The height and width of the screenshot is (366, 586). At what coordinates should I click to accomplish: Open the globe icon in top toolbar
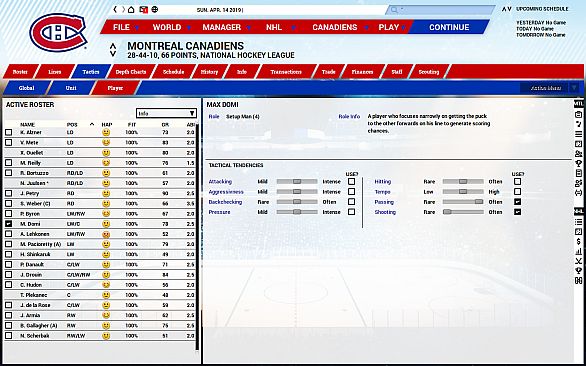(155, 10)
